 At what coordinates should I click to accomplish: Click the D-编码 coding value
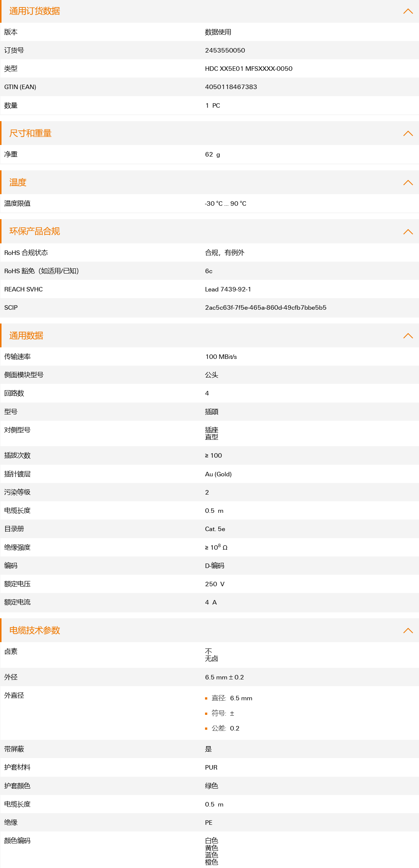click(x=215, y=566)
